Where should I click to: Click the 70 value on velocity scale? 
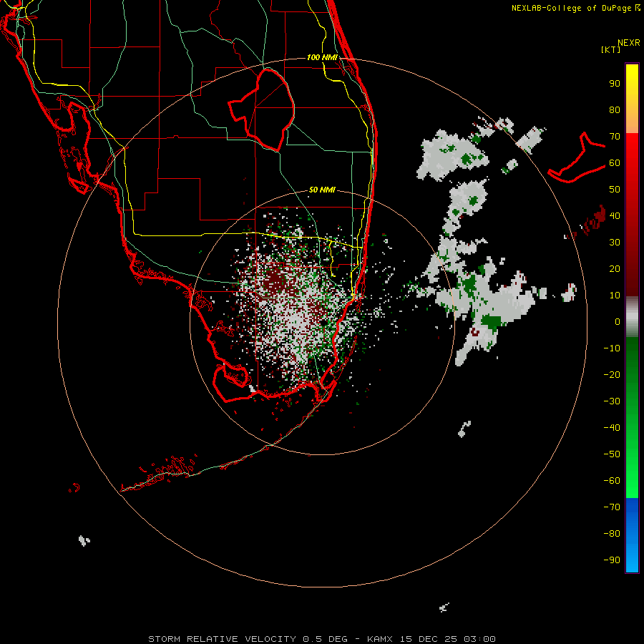click(x=615, y=137)
